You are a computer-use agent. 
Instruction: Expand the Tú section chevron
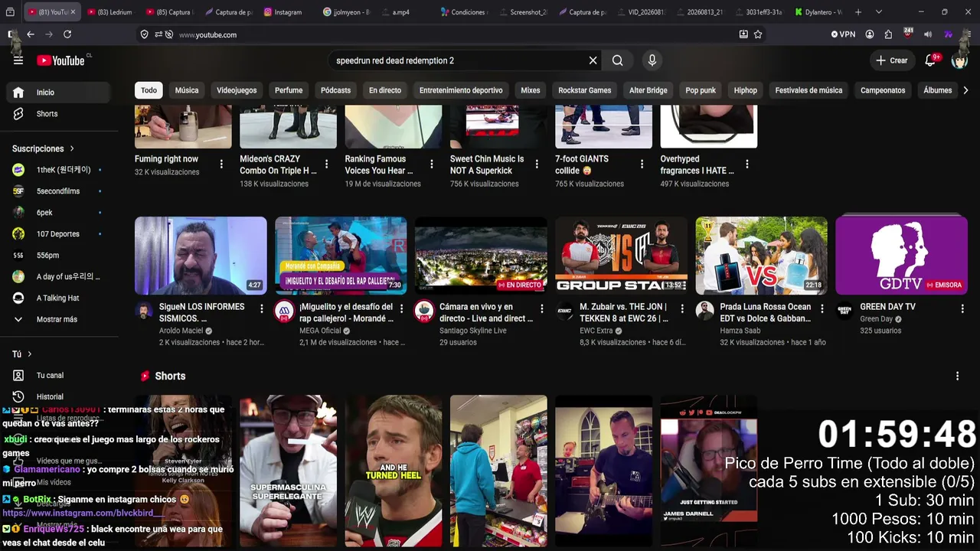coord(30,354)
